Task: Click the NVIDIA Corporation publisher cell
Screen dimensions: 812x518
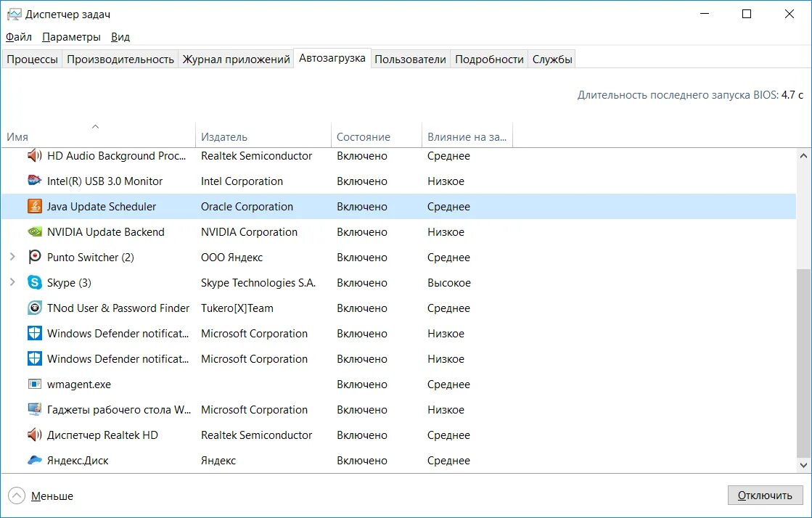Action: click(249, 231)
